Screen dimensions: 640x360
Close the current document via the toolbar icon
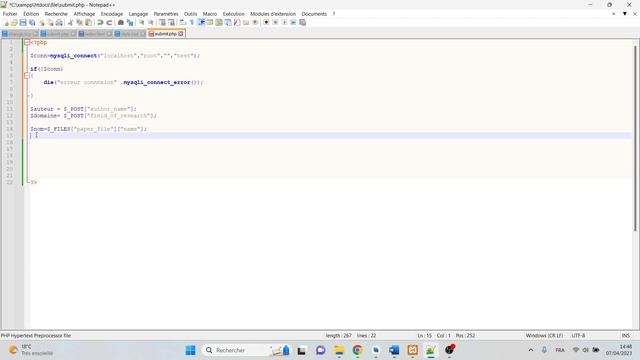tap(41, 22)
